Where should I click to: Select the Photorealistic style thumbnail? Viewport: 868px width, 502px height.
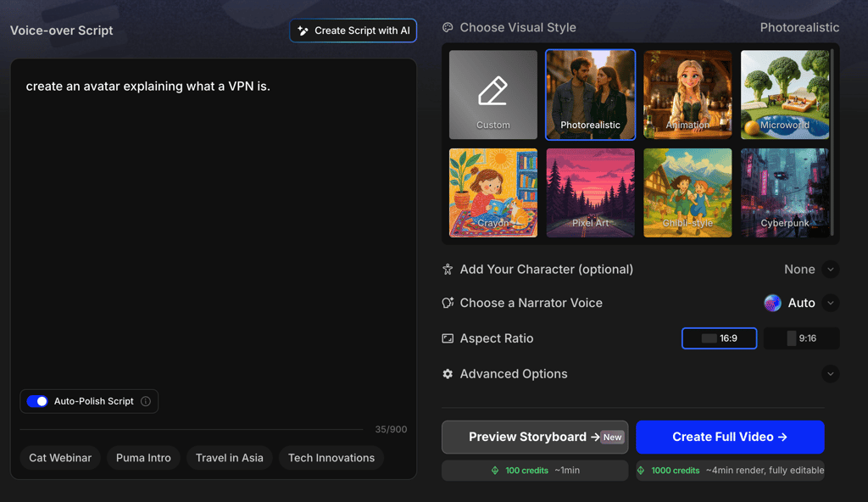pos(591,95)
